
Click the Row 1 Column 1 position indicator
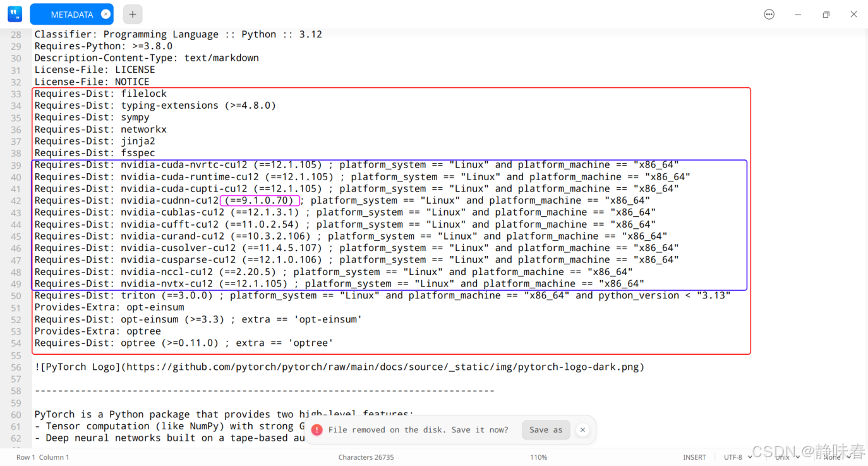(42, 457)
